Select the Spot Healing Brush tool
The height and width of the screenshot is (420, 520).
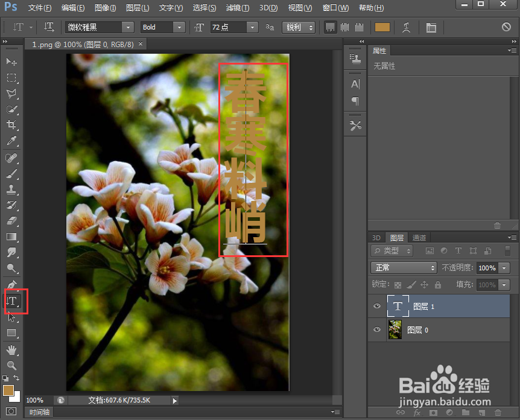point(11,158)
